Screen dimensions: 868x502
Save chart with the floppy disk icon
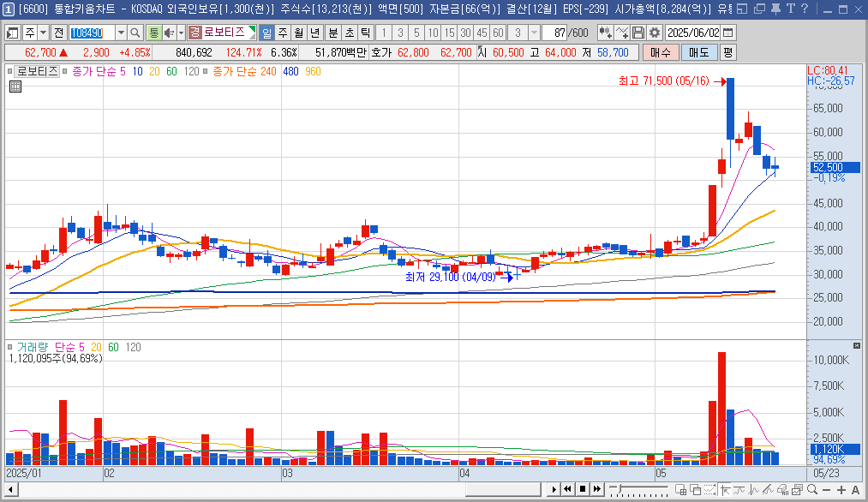point(638,33)
